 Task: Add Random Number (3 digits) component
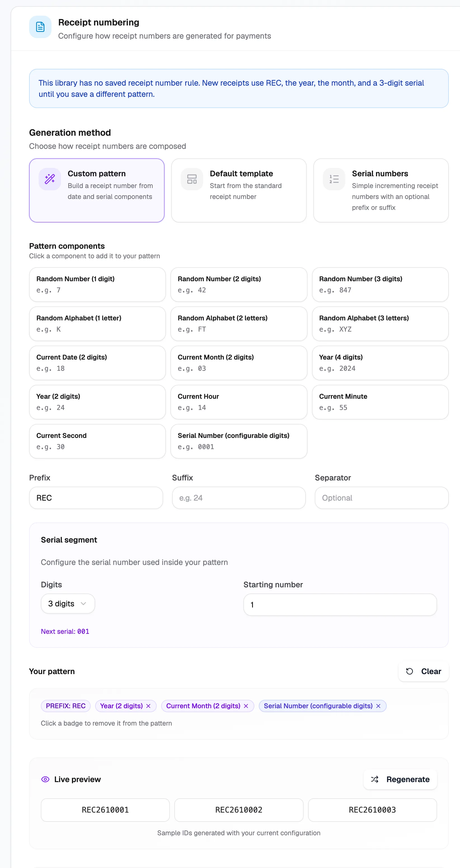380,284
